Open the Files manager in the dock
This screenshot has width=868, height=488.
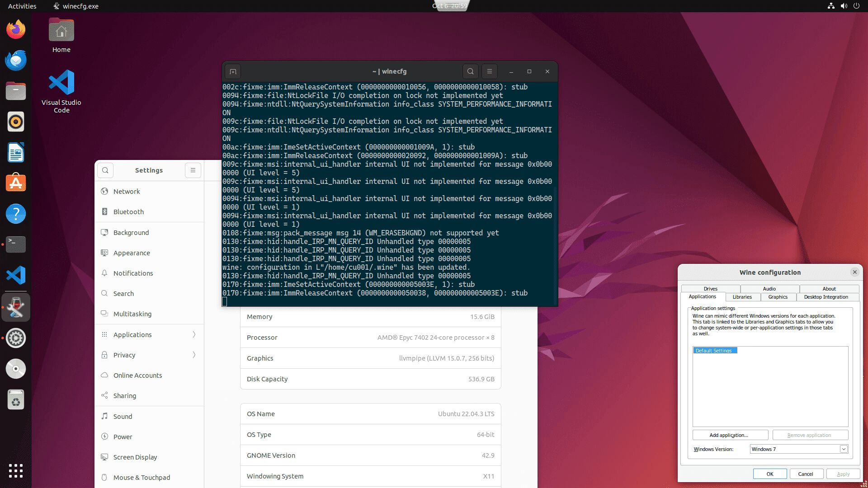coord(16,91)
